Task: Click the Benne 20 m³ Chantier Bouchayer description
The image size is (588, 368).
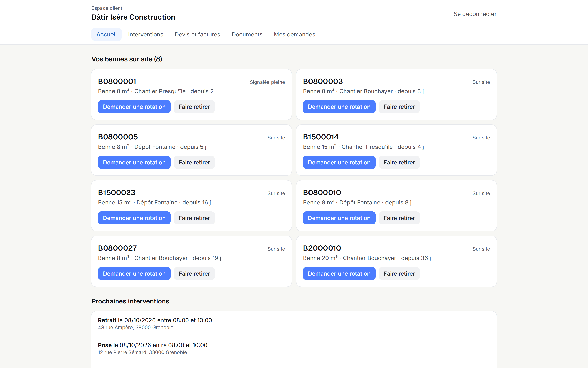Action: point(367,258)
